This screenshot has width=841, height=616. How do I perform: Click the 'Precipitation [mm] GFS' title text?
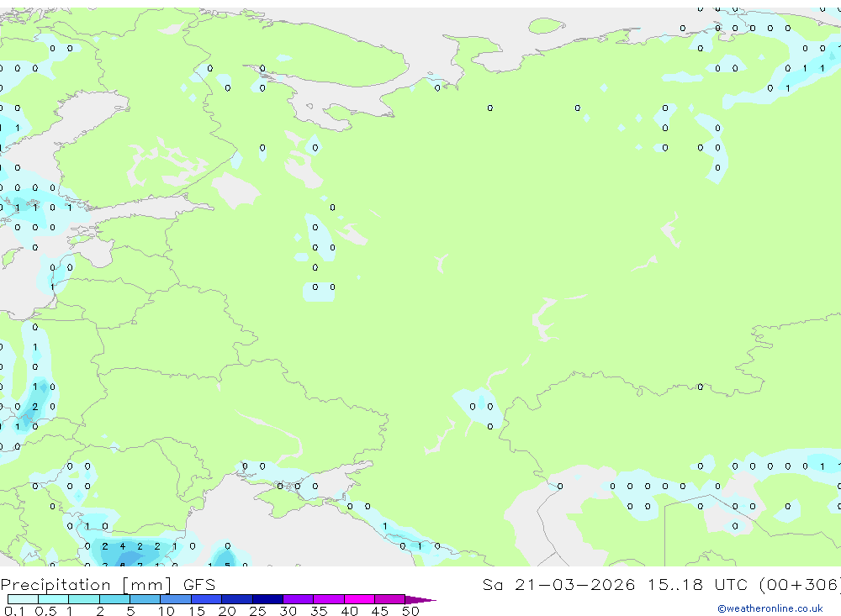point(108,585)
